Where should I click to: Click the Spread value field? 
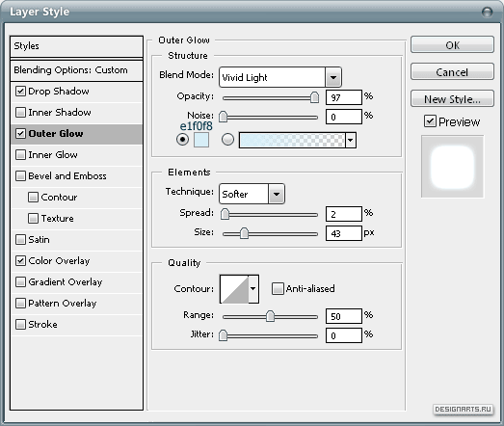click(344, 214)
